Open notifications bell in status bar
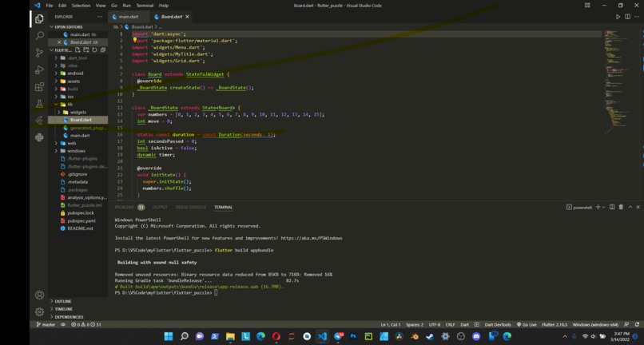Image resolution: width=644 pixels, height=345 pixels. point(635,324)
